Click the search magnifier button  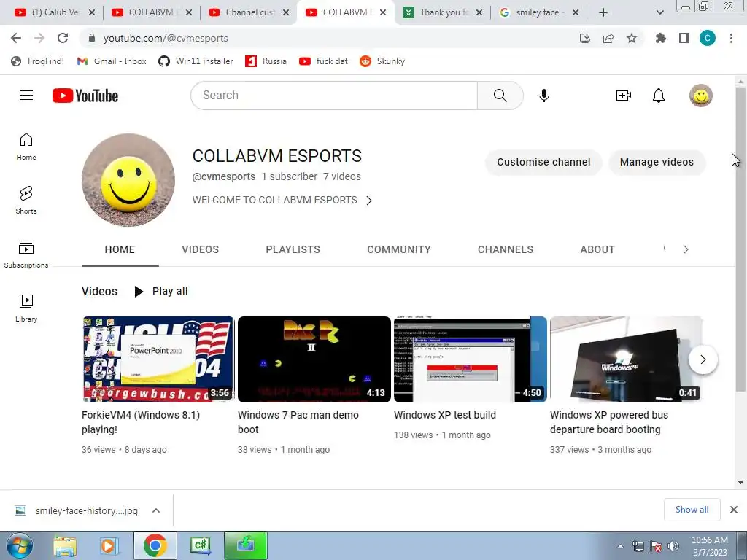click(500, 96)
